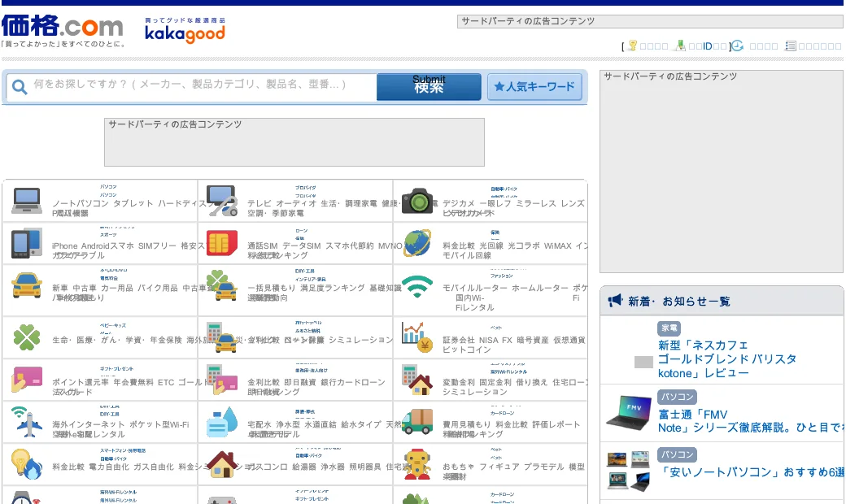
Task: Select the airplane with Wi-Fi icon
Action: pyautogui.click(x=26, y=422)
